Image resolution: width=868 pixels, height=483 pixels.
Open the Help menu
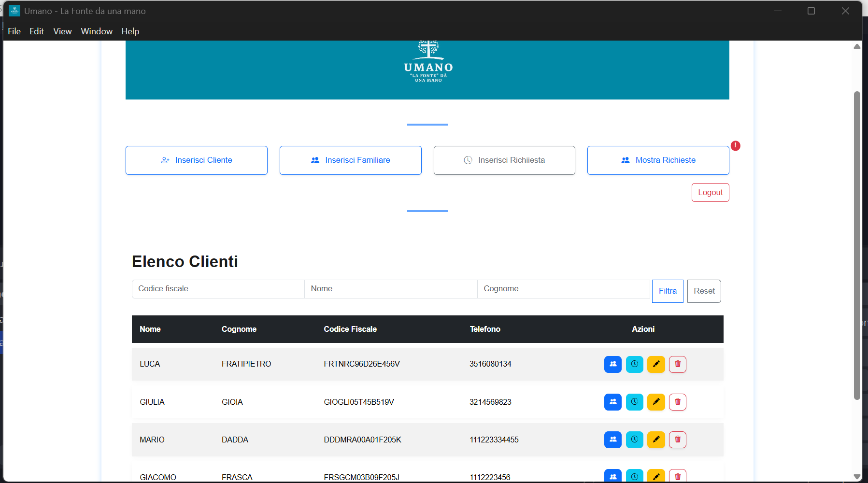pyautogui.click(x=130, y=31)
